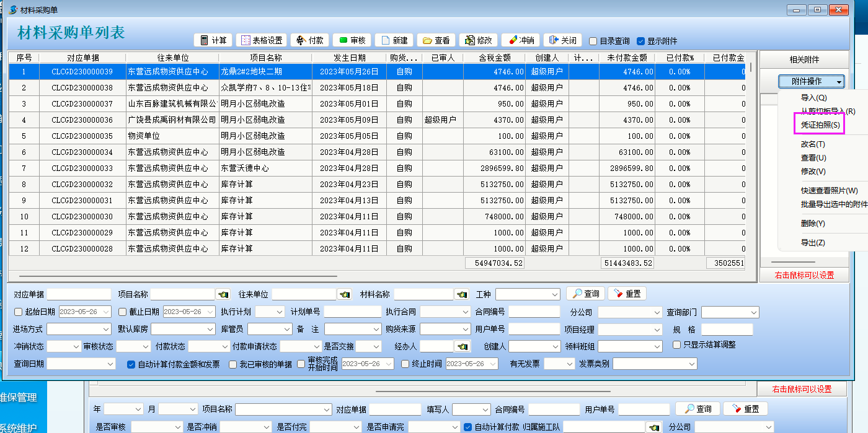Click the 查询 search button
The width and height of the screenshot is (868, 433).
(585, 294)
